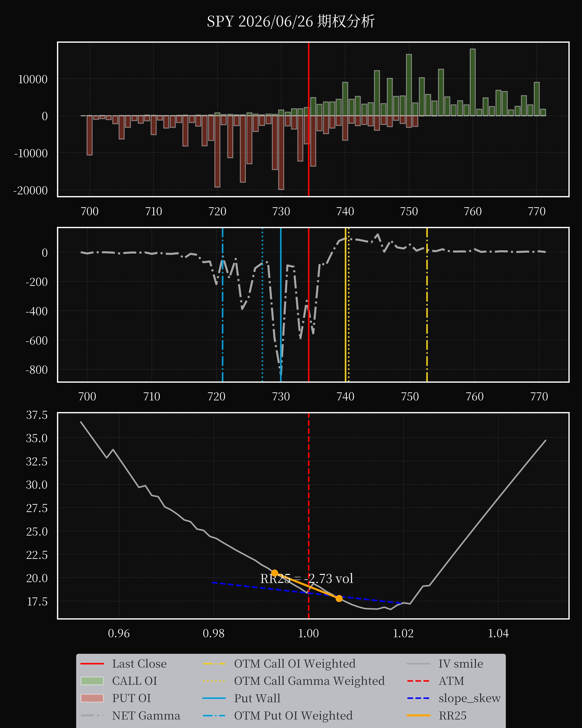Click the deepest red put OI bar at 730
The image size is (582, 728).
coord(281,153)
